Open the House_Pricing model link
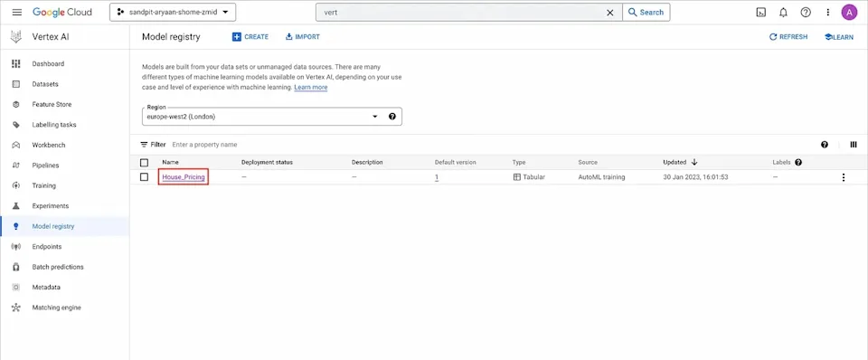Screen dimensions: 868x360 pos(184,177)
